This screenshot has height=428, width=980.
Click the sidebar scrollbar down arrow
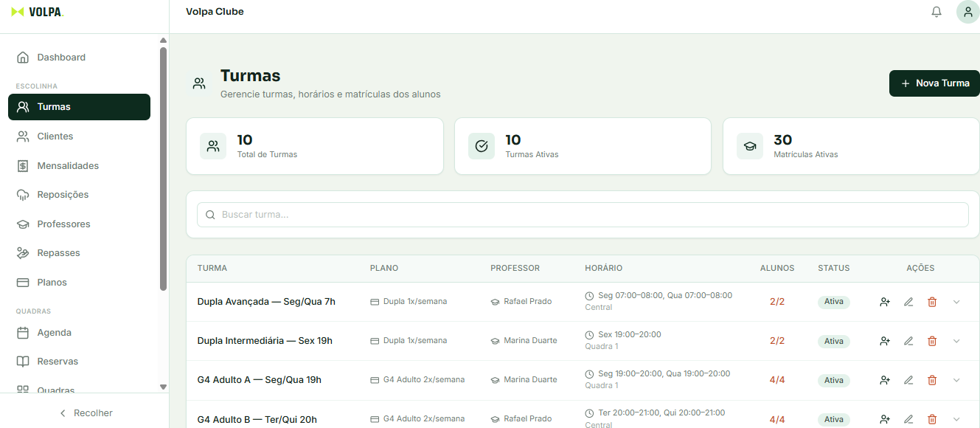[x=163, y=387]
